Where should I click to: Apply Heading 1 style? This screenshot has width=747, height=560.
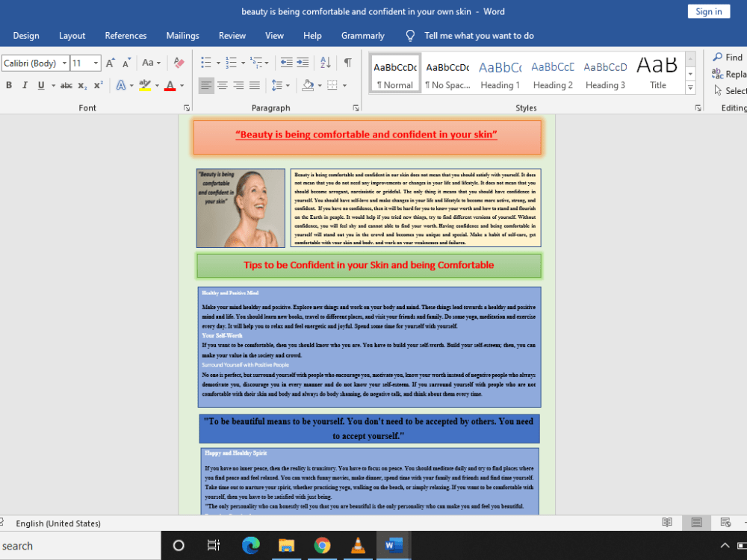(500, 73)
